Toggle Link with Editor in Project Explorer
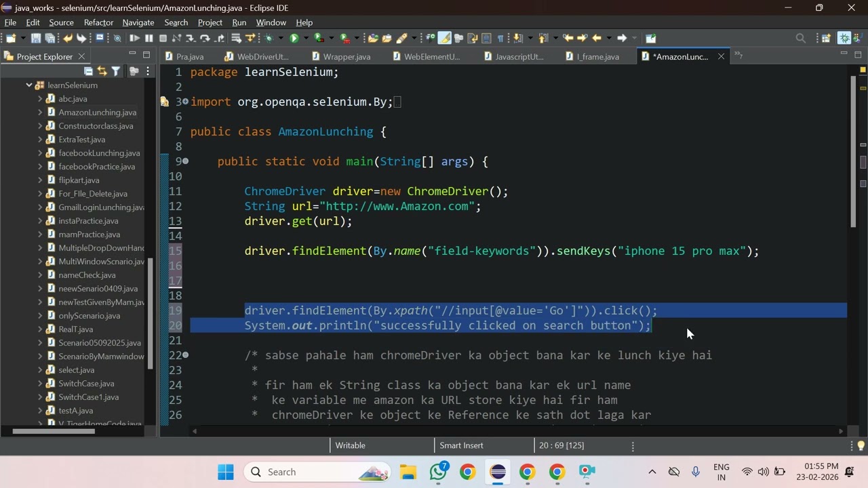The width and height of the screenshot is (868, 488). (x=102, y=70)
